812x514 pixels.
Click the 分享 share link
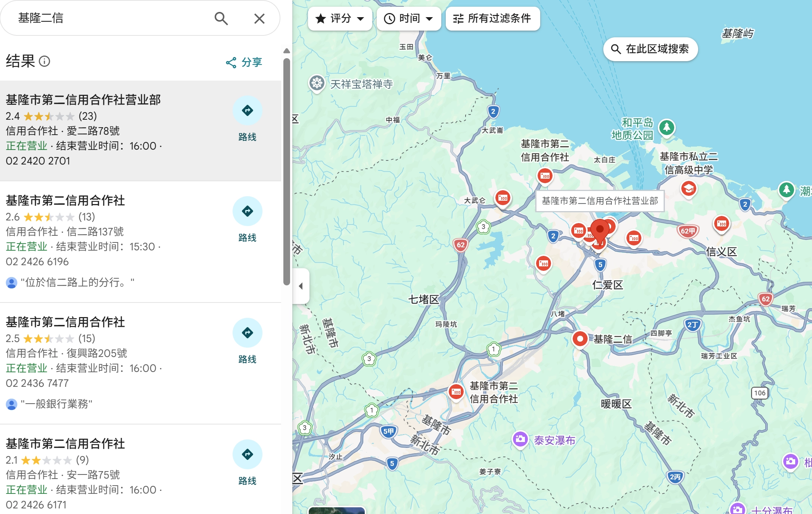[x=244, y=62]
